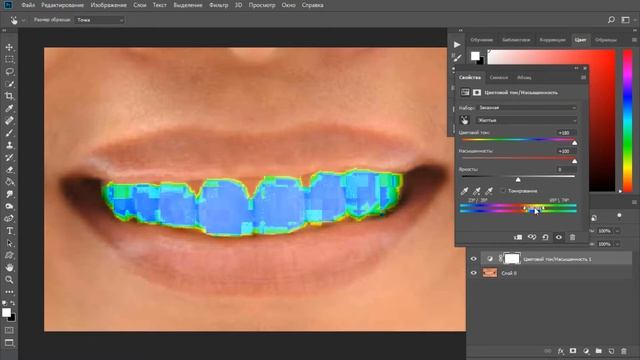640x360 pixels.
Task: Switch to the Коррекция tab
Action: coord(552,40)
